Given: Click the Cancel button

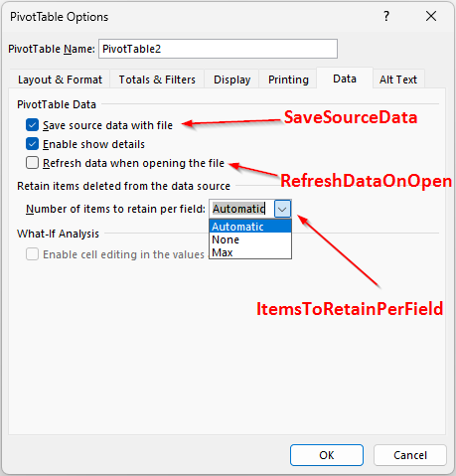Looking at the screenshot, I should point(410,455).
